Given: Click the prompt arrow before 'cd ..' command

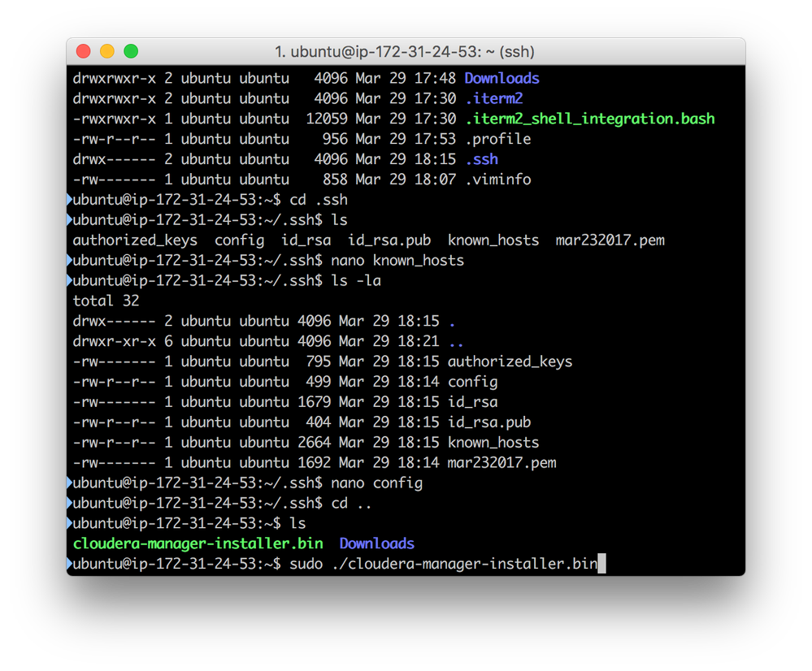Looking at the screenshot, I should pyautogui.click(x=68, y=503).
